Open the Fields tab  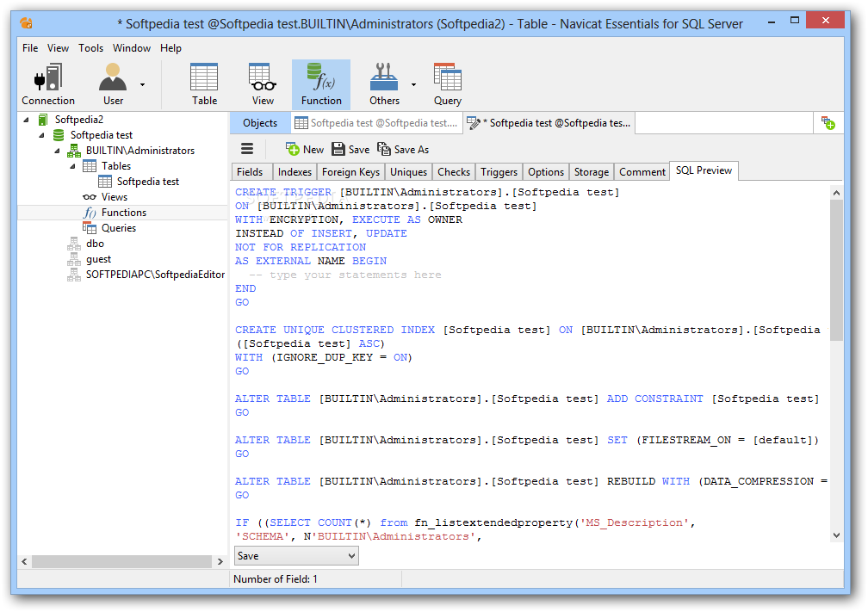[x=250, y=172]
